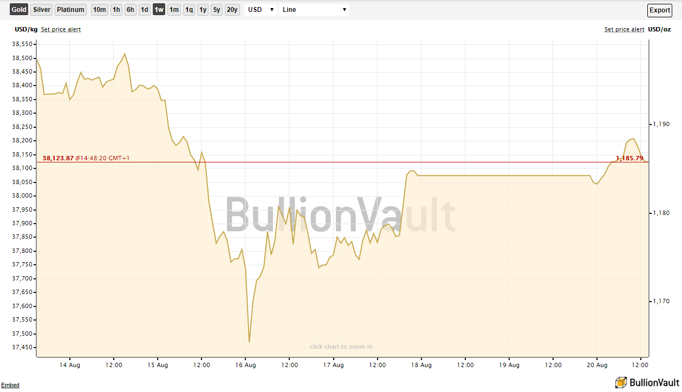Click the 'click chart to zoom in' hint
682x392 pixels.
[341, 347]
